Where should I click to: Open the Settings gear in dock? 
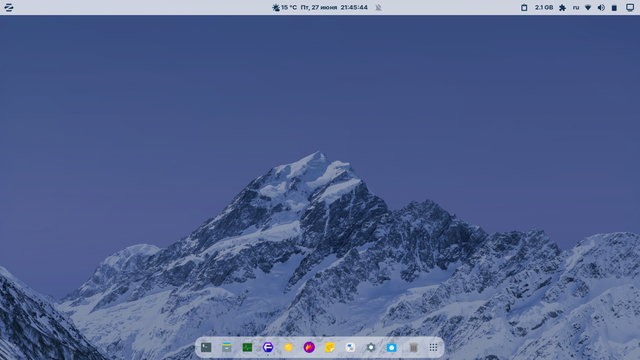(371, 347)
